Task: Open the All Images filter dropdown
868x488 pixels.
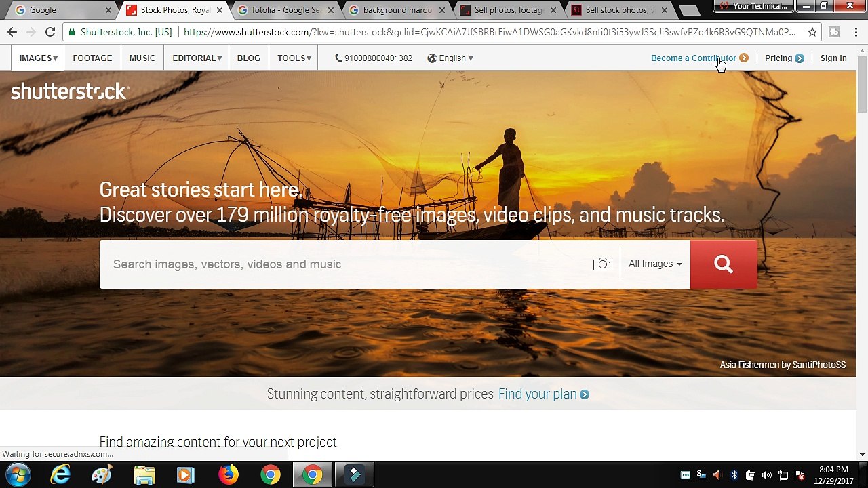Action: [x=655, y=264]
